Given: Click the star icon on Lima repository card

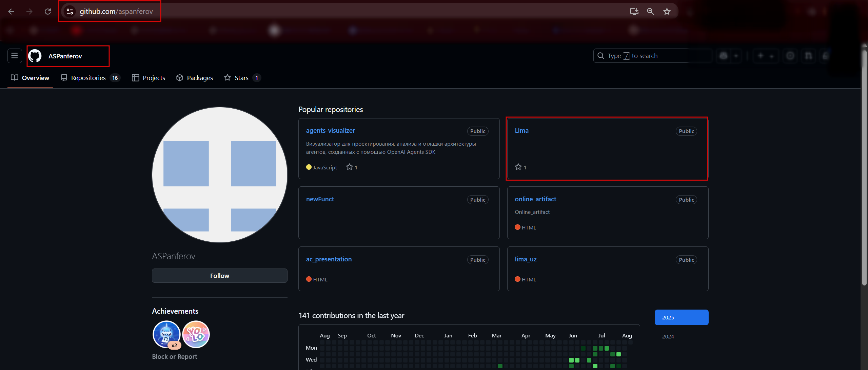Looking at the screenshot, I should coord(518,167).
